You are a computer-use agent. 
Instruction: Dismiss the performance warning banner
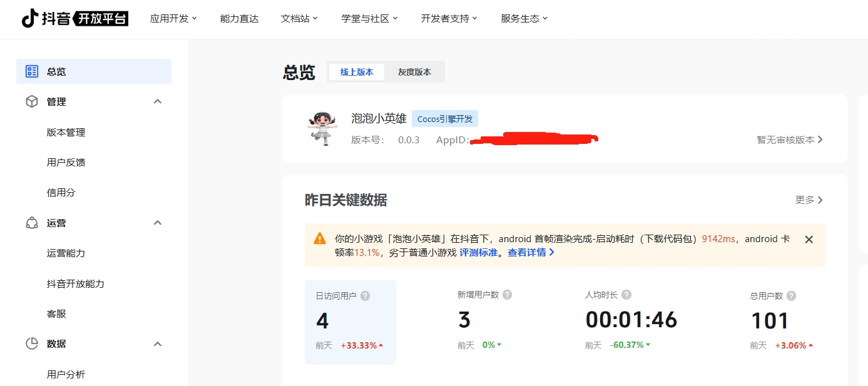(x=809, y=239)
